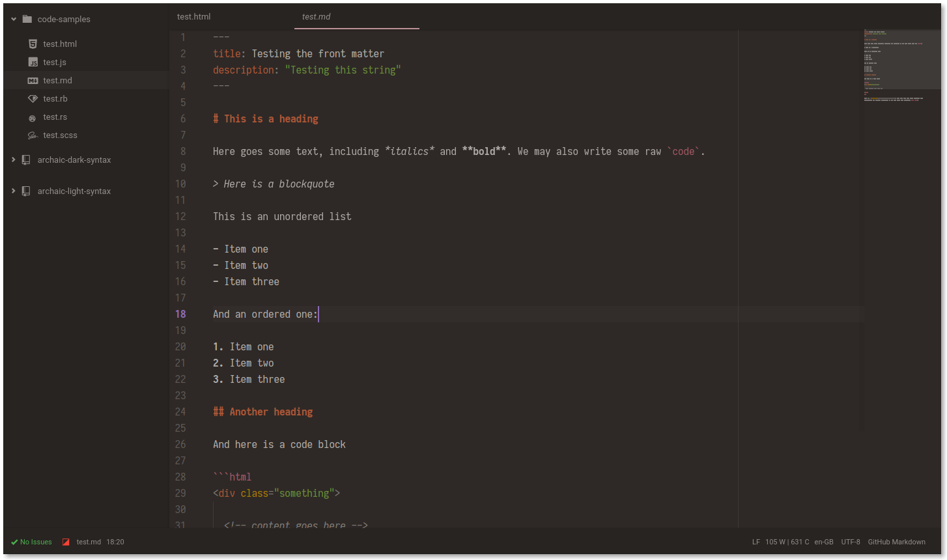
Task: Click the repo icon of archaic-light-syntax
Action: tap(26, 191)
